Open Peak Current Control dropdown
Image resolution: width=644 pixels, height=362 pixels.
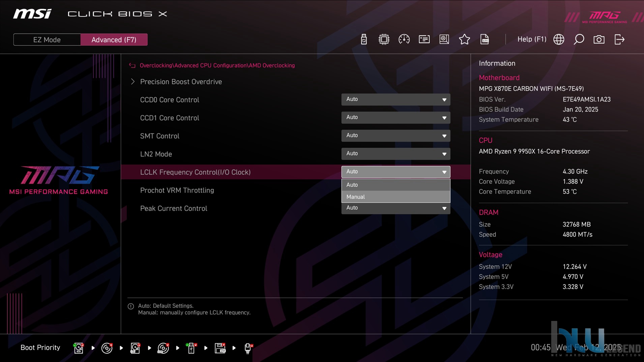pos(396,208)
